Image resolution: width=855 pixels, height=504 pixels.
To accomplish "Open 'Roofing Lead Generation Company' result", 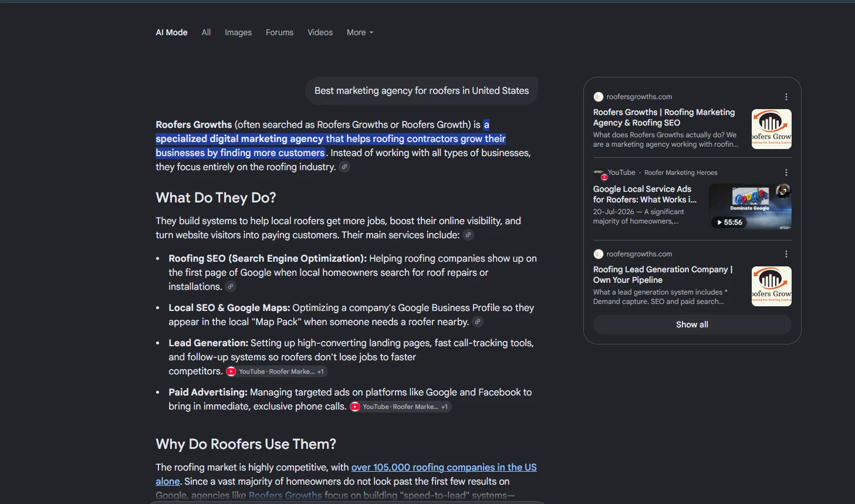I will [663, 275].
